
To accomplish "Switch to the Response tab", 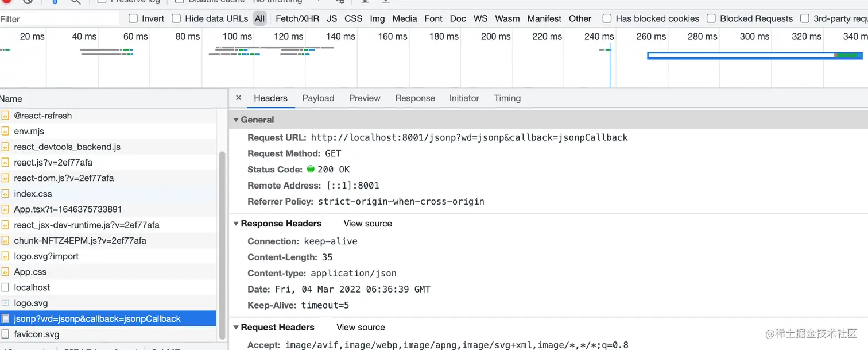I will point(415,98).
